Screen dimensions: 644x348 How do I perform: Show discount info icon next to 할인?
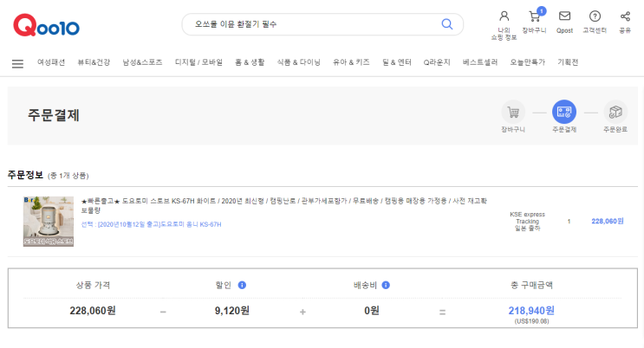(242, 285)
